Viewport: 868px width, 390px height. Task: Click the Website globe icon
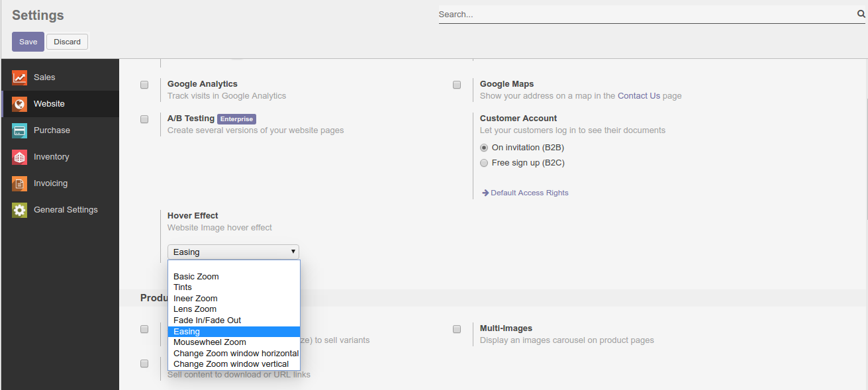pyautogui.click(x=19, y=104)
